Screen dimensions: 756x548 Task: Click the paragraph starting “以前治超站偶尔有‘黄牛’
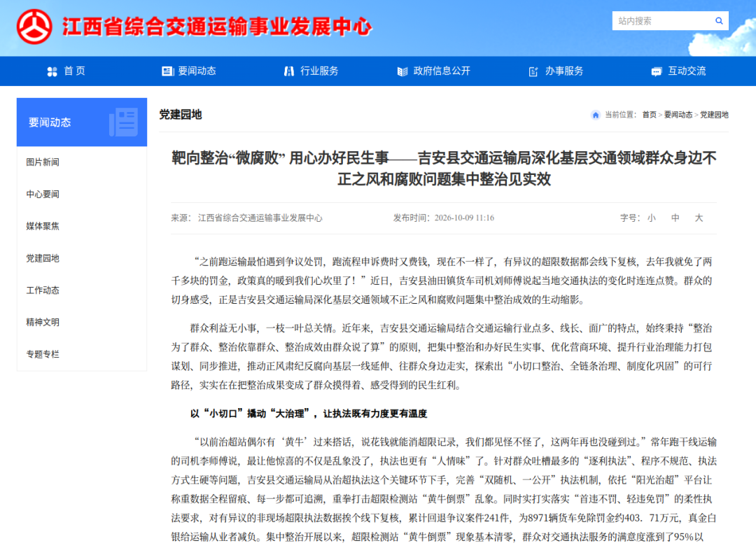click(444, 489)
